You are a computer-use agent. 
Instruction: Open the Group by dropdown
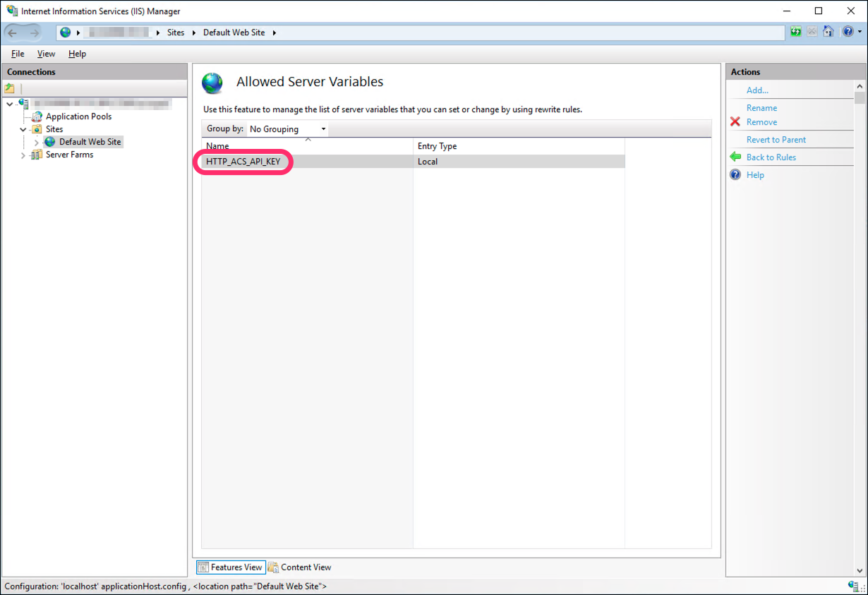(287, 129)
